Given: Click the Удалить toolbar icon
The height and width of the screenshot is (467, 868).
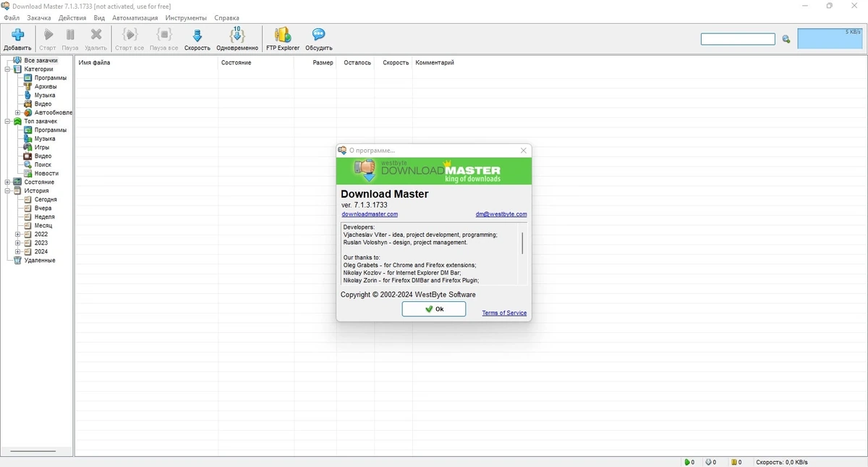Looking at the screenshot, I should pos(95,35).
